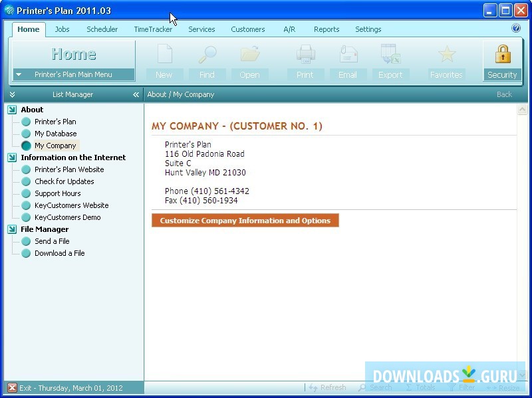The image size is (532, 398).
Task: Click the Export spreadsheet icon
Action: [391, 54]
